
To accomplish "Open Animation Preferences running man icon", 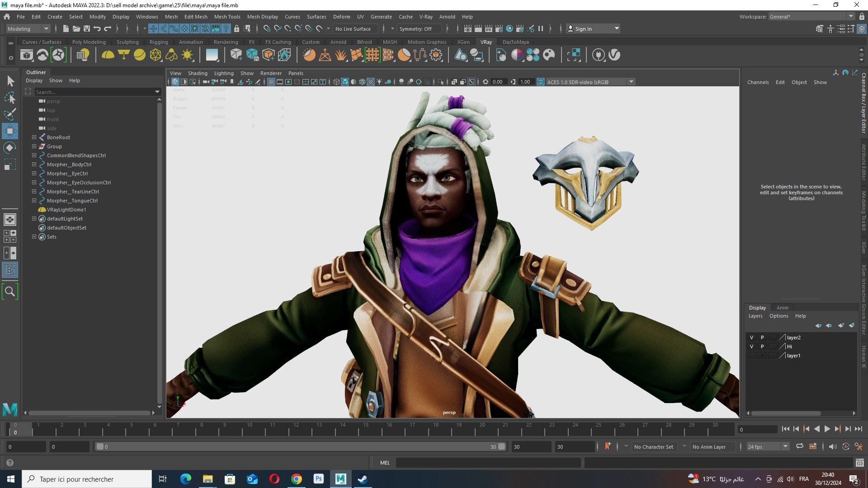I will point(859,446).
